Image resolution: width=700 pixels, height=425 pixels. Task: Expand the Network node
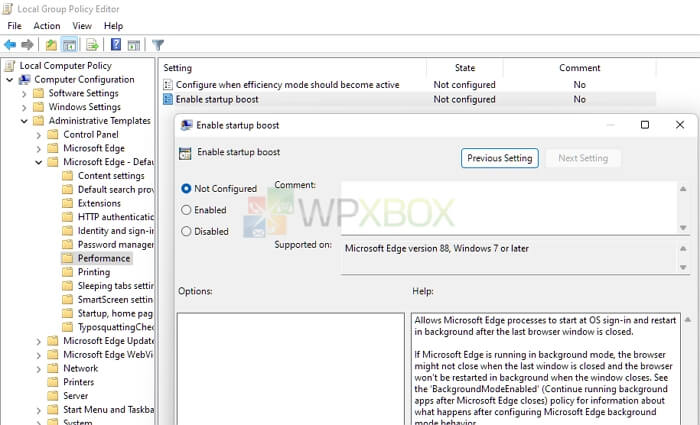click(x=39, y=369)
